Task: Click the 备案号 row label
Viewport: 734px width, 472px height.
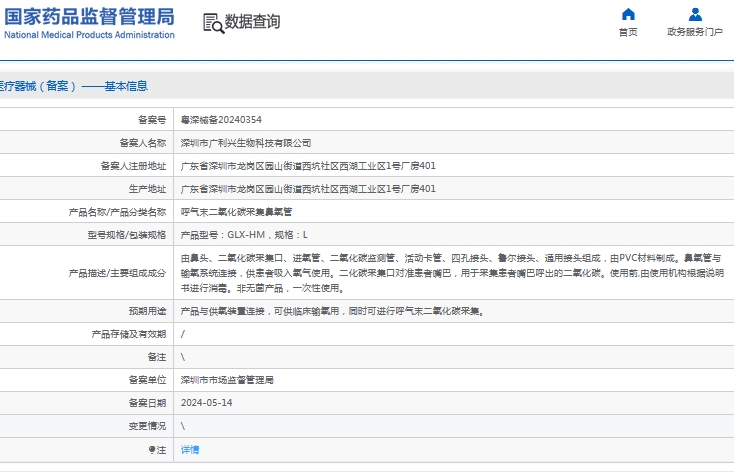Action: 152,120
